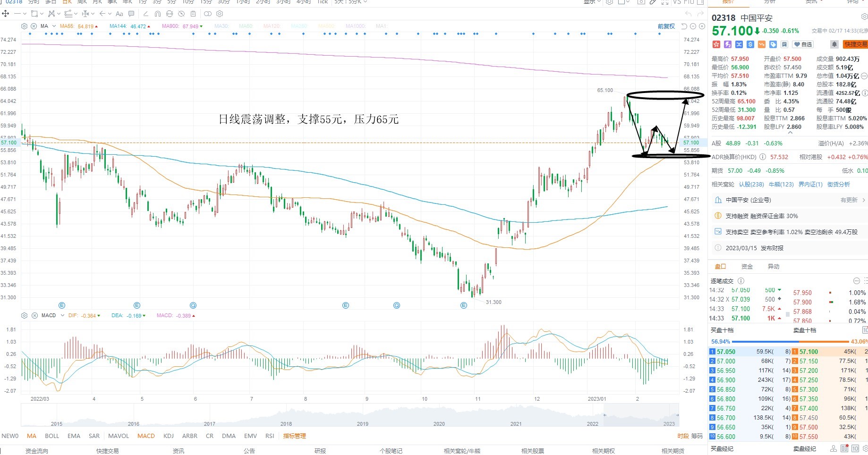This screenshot has width=868, height=455.
Task: Undo last drawing action
Action: click(689, 14)
